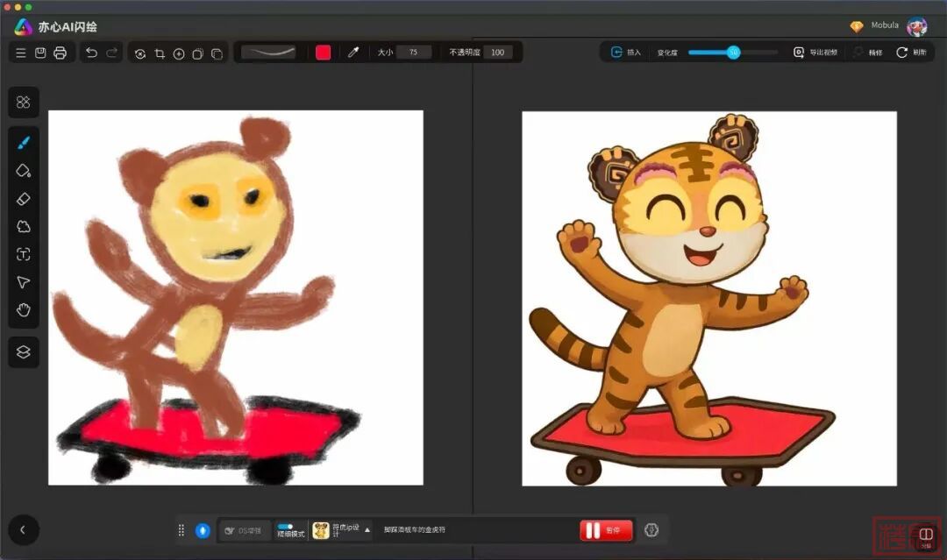The image size is (947, 560).
Task: Open the brush stroke style selector
Action: coord(268,53)
